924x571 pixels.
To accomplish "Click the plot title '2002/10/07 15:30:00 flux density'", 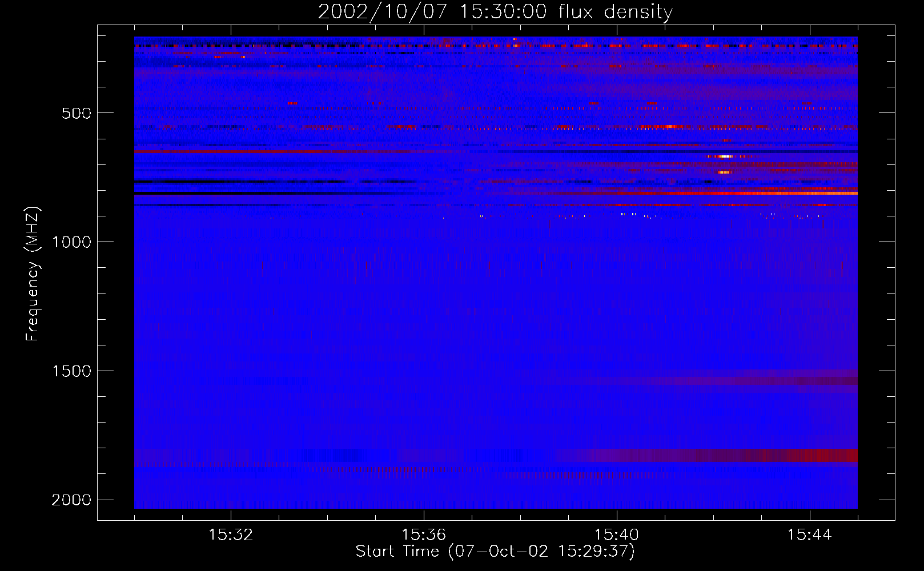I will 495,12.
